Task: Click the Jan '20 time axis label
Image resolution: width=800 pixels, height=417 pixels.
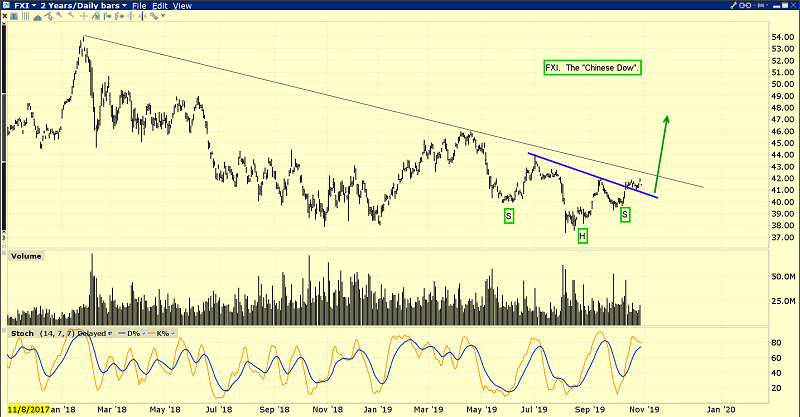Action: [722, 409]
